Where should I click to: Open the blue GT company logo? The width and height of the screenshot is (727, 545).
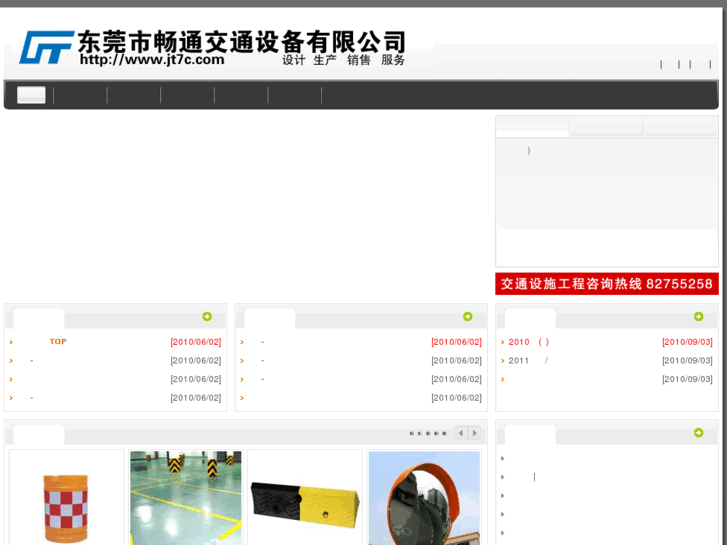point(46,47)
